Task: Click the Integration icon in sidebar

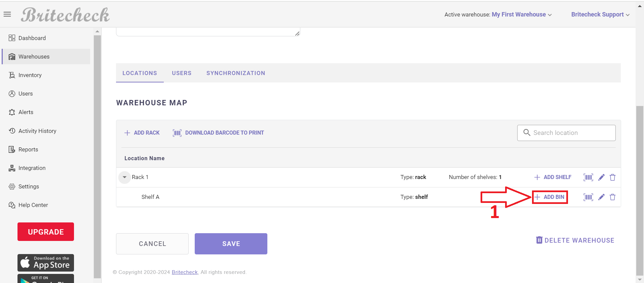Action: pos(12,168)
